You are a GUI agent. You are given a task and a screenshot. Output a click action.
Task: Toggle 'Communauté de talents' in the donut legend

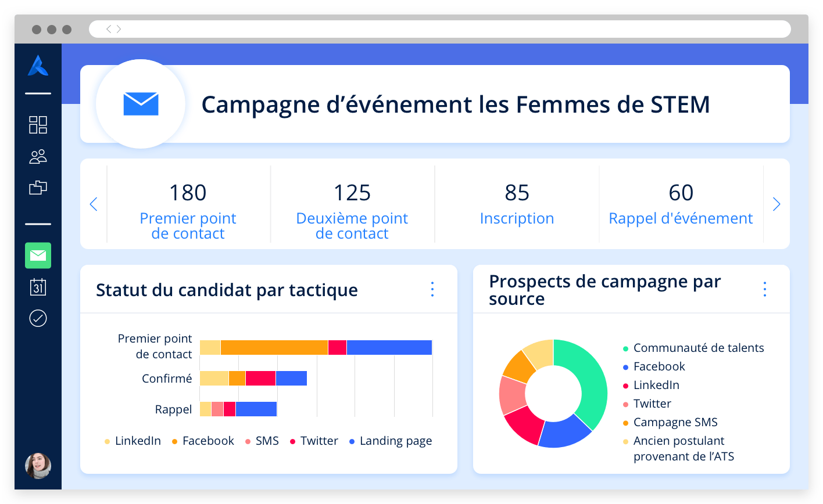point(693,348)
